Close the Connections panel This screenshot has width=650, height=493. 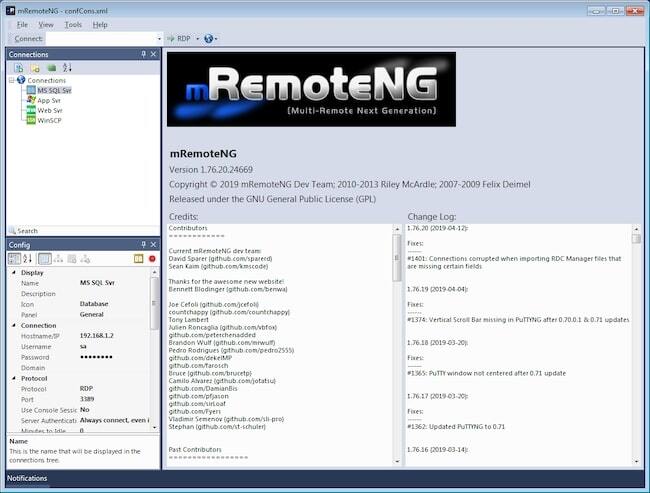pos(153,54)
